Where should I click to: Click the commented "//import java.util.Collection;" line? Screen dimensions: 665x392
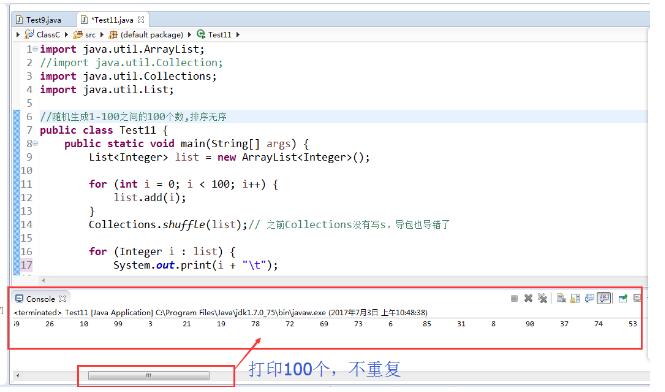pyautogui.click(x=131, y=63)
